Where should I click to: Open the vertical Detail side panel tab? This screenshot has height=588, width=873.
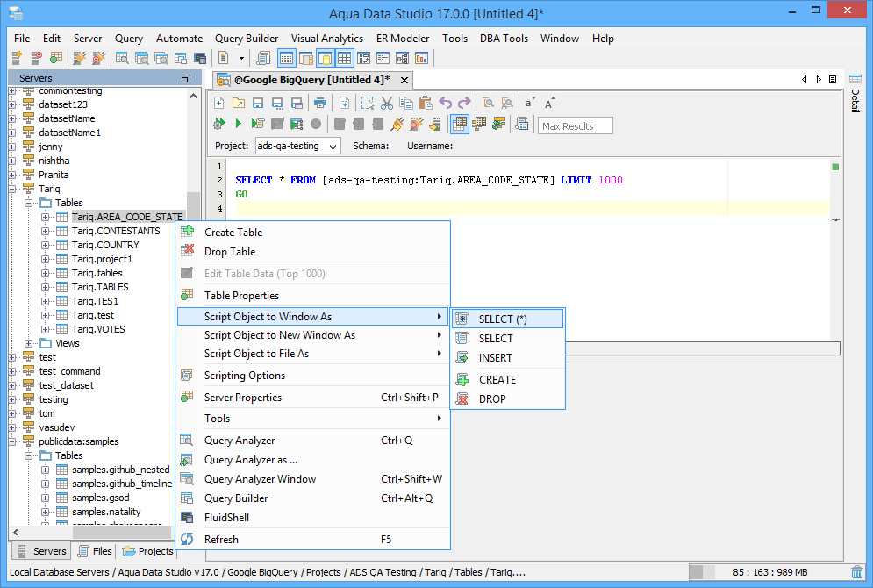click(855, 94)
